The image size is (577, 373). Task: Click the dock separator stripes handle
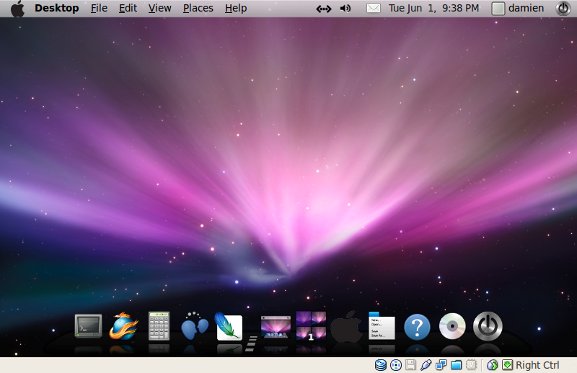251,343
